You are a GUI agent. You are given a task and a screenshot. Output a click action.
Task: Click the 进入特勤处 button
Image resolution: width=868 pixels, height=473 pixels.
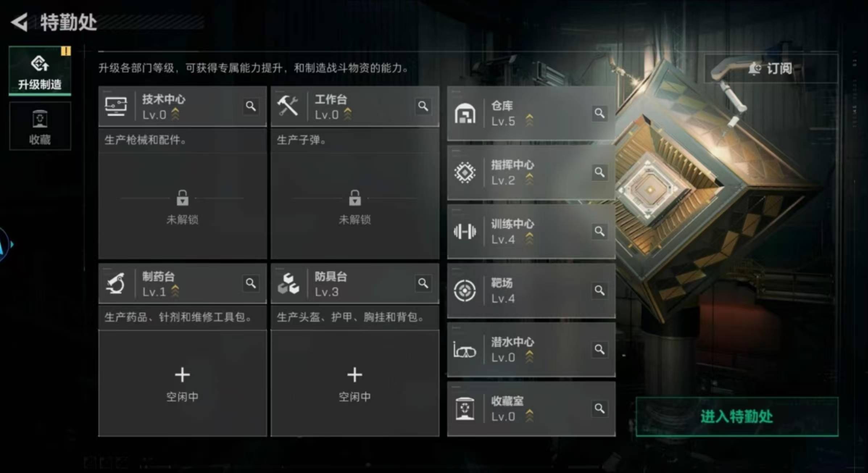tap(737, 417)
